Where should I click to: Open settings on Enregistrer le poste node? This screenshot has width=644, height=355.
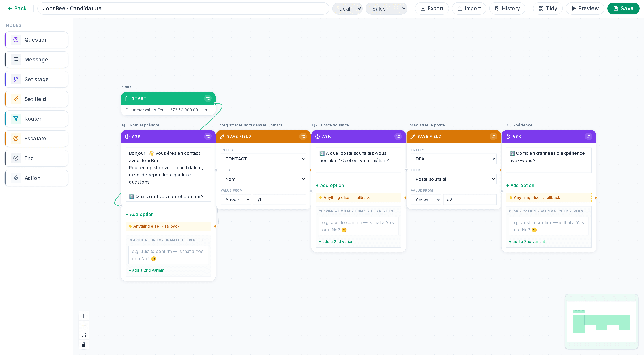tap(493, 136)
